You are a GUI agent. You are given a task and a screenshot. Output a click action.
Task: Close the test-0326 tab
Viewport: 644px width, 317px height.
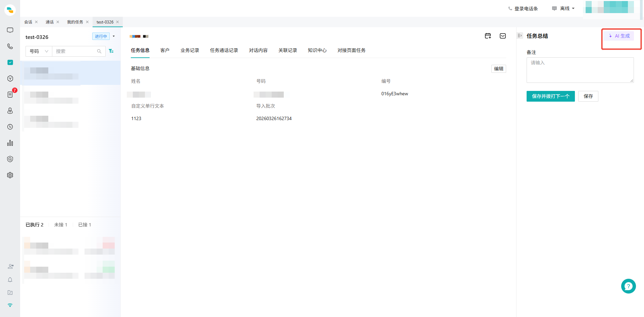[x=117, y=22]
